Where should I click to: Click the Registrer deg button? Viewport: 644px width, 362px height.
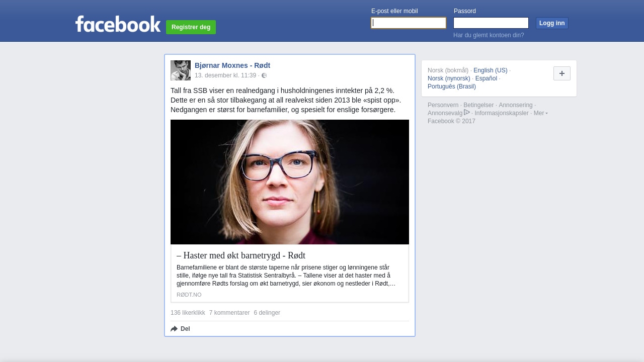191,27
